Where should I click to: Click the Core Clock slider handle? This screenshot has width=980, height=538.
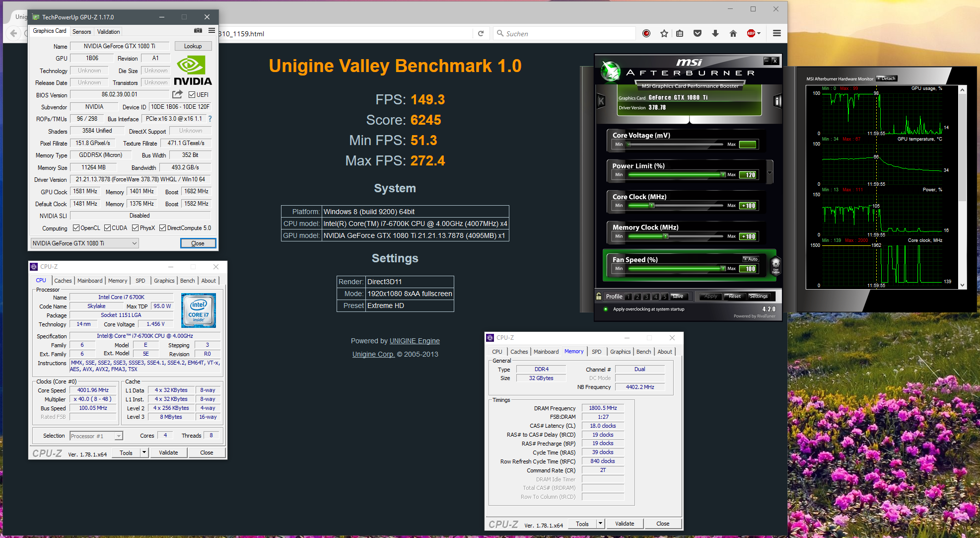(652, 205)
